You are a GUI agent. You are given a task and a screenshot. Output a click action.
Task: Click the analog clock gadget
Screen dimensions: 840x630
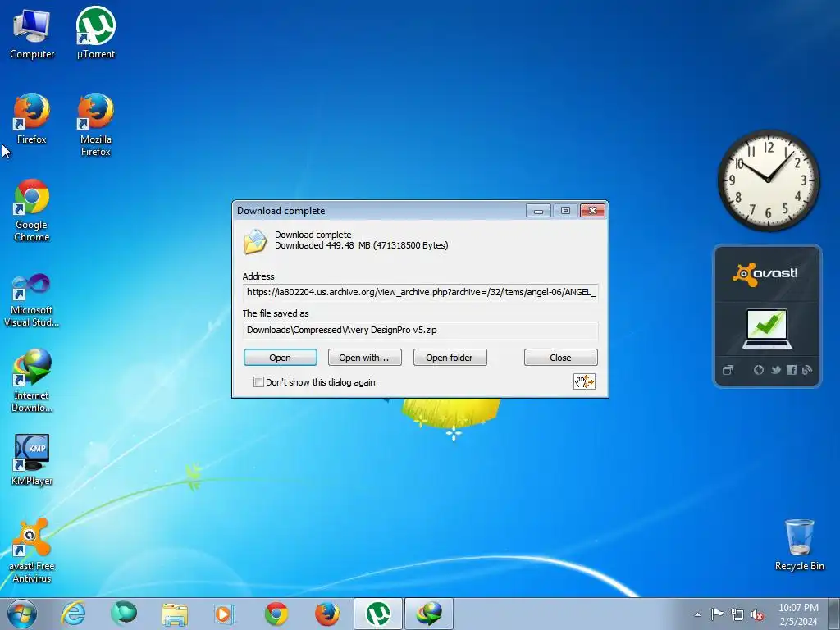[x=768, y=180]
